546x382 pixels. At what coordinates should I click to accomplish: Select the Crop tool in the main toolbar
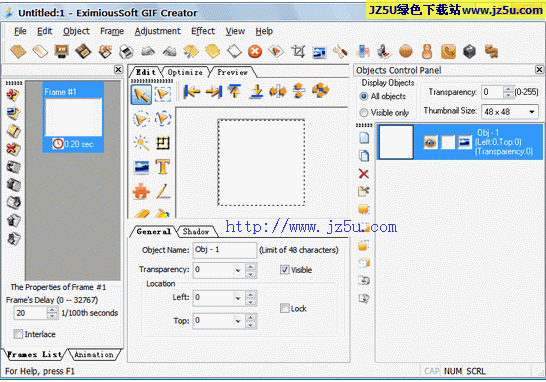pyautogui.click(x=298, y=52)
